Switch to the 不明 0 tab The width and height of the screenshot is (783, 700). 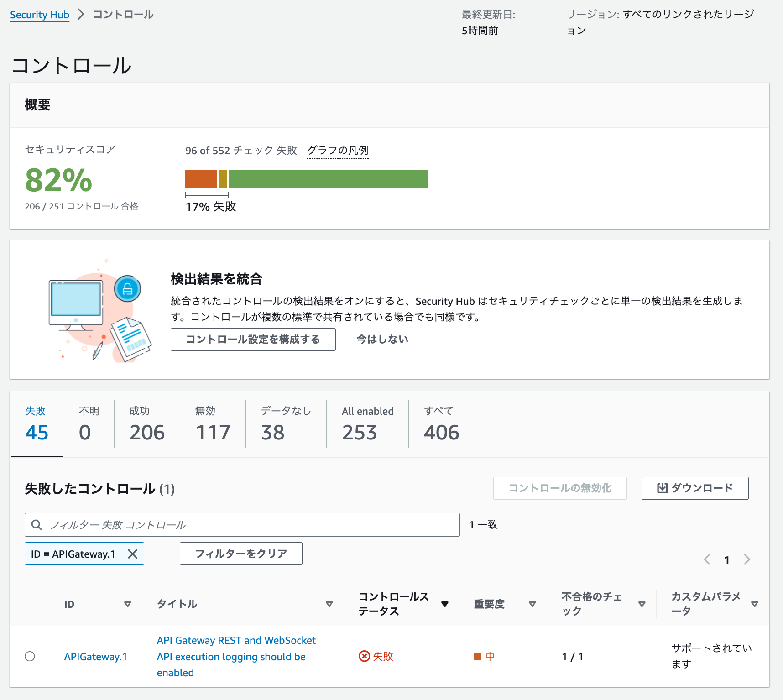89,424
